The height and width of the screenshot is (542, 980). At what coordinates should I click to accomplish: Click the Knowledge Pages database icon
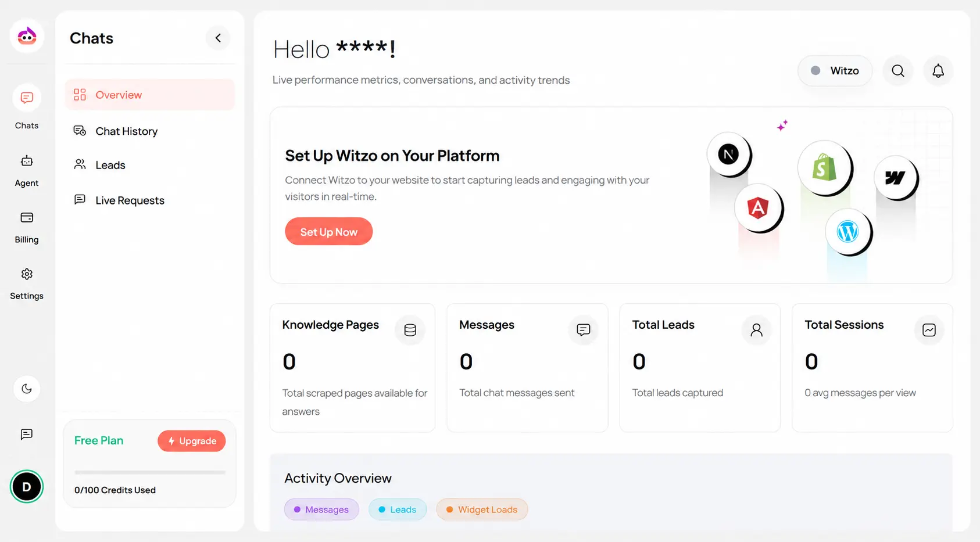pos(410,330)
